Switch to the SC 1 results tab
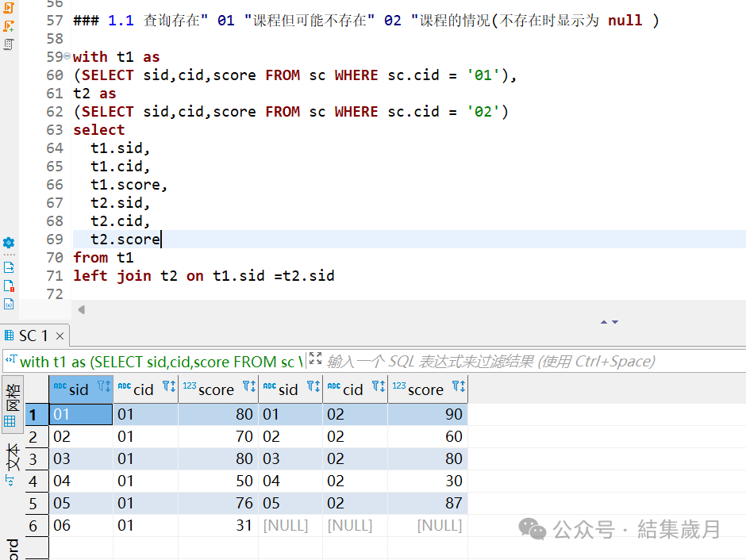 [x=33, y=336]
